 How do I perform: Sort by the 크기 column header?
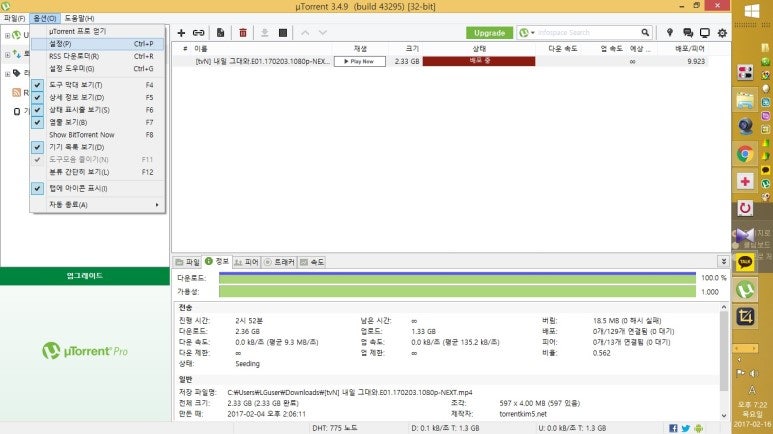[x=405, y=48]
